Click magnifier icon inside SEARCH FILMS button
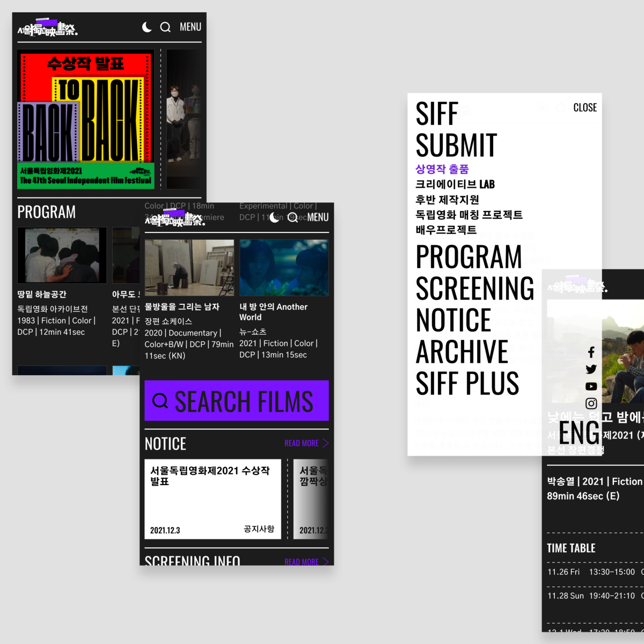The height and width of the screenshot is (644, 644). 160,400
